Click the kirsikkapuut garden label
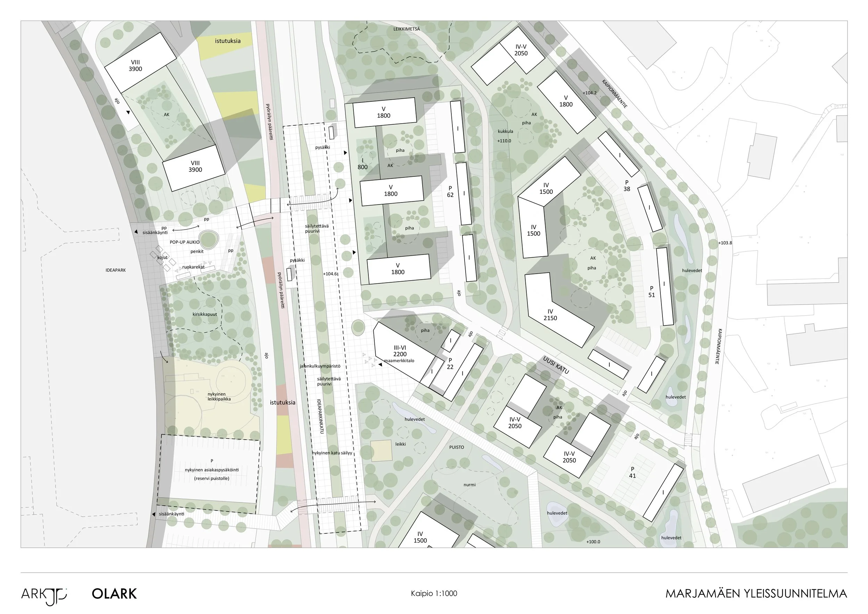868x614 pixels. pyautogui.click(x=205, y=315)
